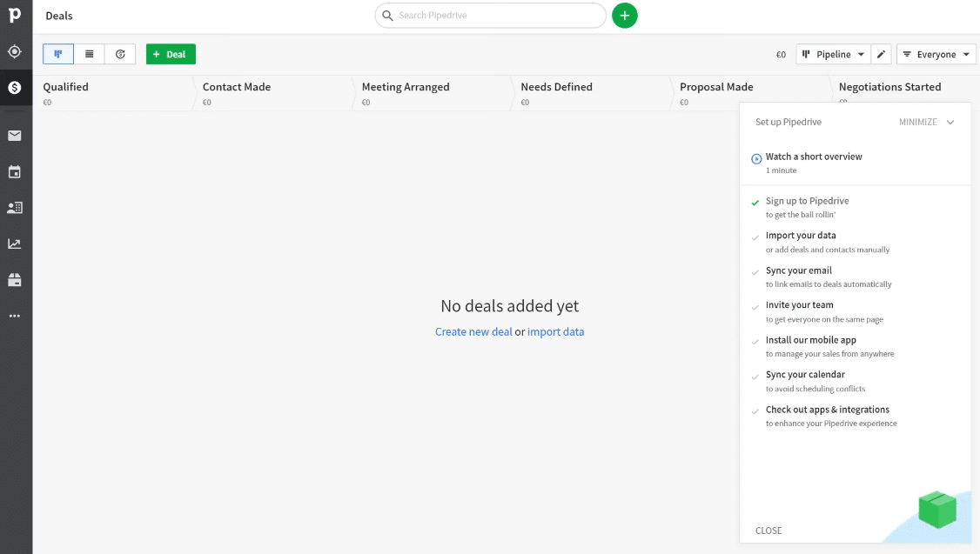Click the edit pipeline pencil icon
This screenshot has height=554, width=980.
pyautogui.click(x=881, y=54)
